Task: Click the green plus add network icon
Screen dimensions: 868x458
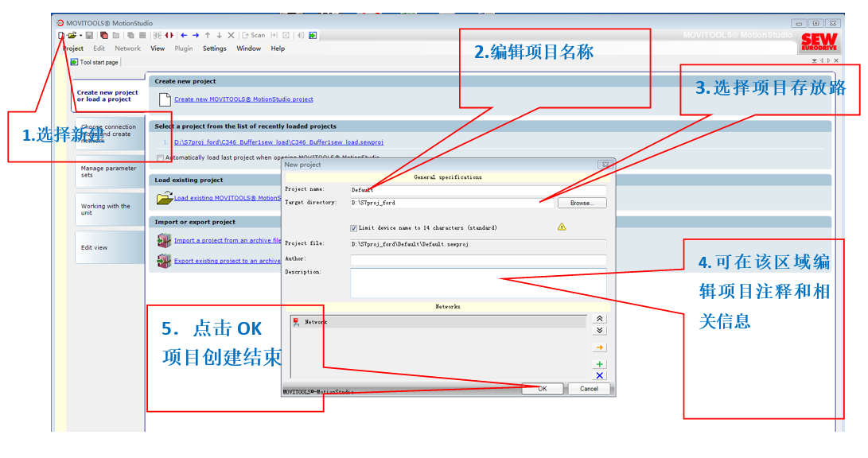Action: click(x=600, y=363)
